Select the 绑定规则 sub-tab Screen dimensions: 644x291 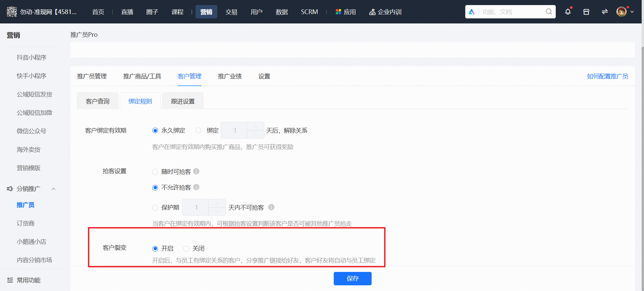tap(140, 101)
